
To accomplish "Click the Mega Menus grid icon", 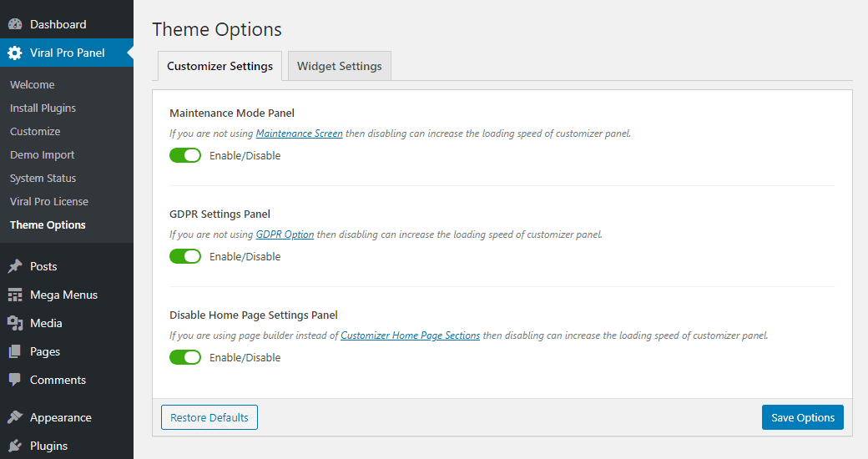I will coord(15,295).
